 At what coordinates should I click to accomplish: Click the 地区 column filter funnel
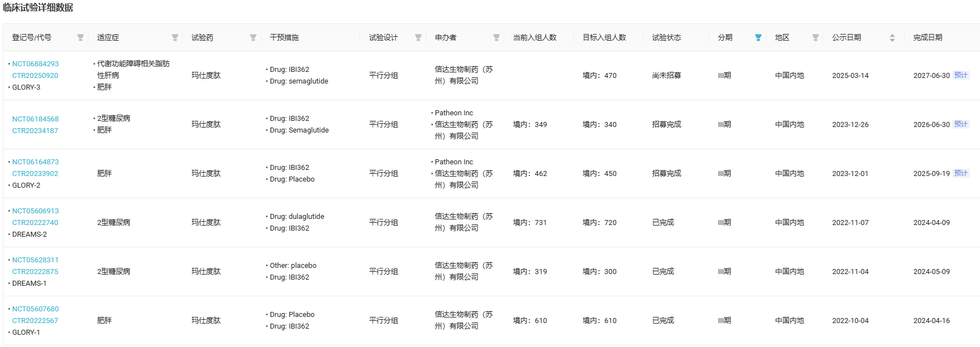815,37
